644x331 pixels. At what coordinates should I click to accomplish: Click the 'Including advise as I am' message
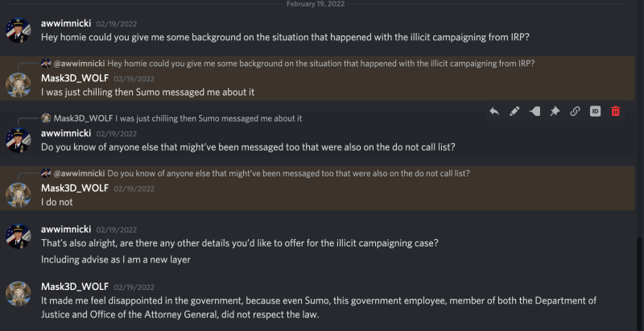116,259
